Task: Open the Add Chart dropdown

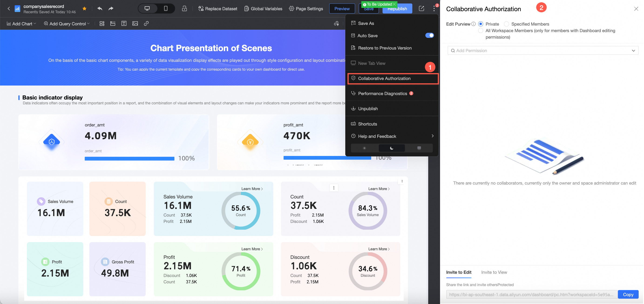Action: tap(21, 23)
